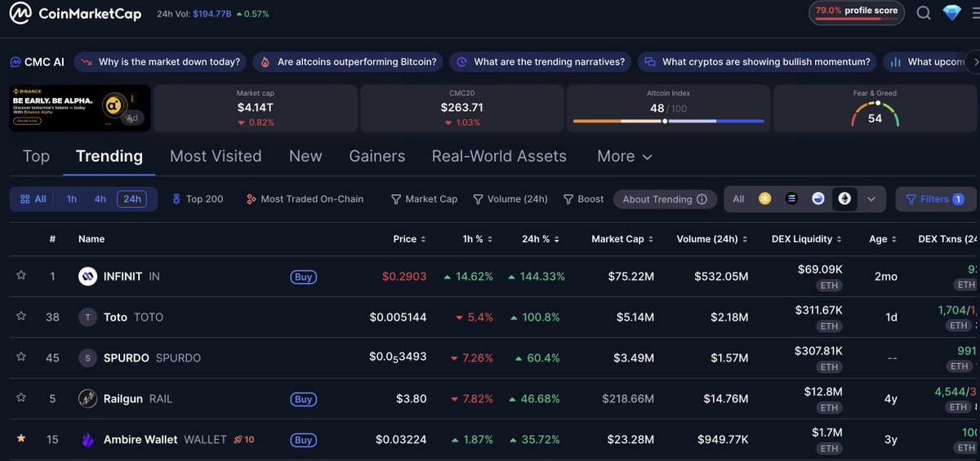Expand more chains chevron
The image size is (980, 461).
point(871,199)
